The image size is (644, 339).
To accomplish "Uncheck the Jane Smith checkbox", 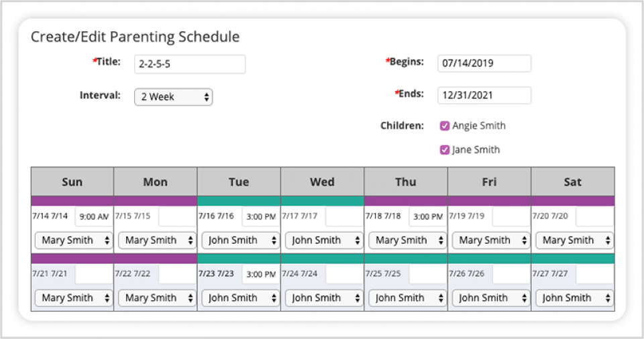I will pyautogui.click(x=444, y=150).
